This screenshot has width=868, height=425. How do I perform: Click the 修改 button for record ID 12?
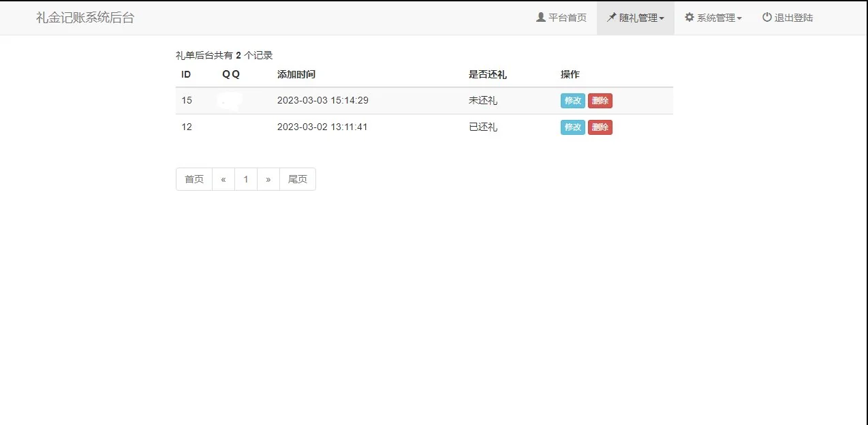point(572,127)
